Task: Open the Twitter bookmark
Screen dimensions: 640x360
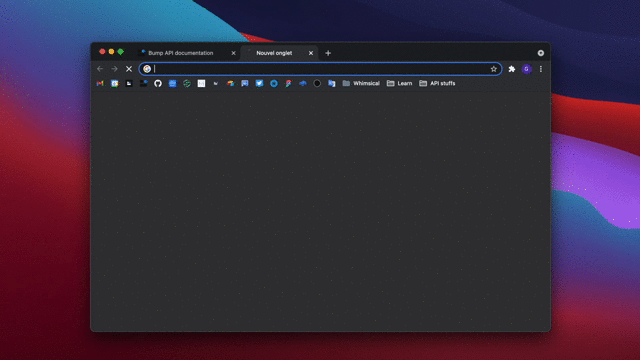Action: [x=259, y=83]
